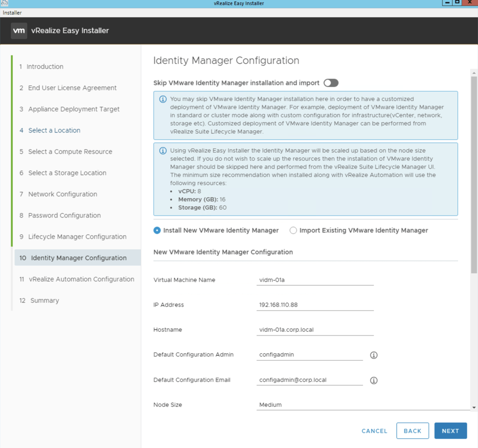The image size is (478, 448).
Task: Click info icon next to Default Configuration Email
Action: pyautogui.click(x=373, y=380)
